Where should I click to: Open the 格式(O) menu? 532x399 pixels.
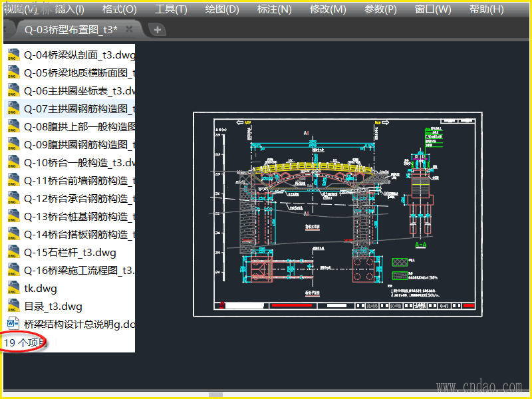click(119, 9)
